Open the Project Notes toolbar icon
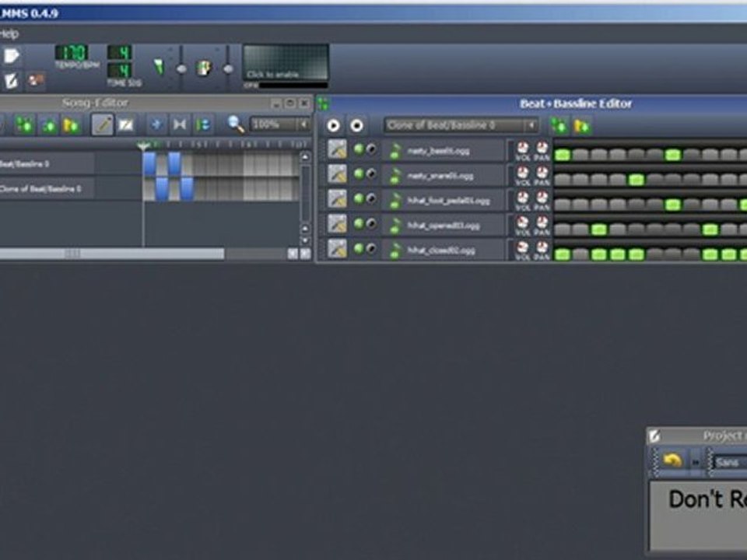The height and width of the screenshot is (560, 747). click(x=12, y=80)
